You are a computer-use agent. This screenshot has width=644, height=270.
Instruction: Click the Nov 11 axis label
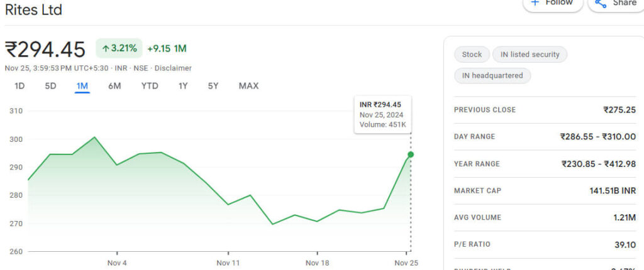coord(228,263)
